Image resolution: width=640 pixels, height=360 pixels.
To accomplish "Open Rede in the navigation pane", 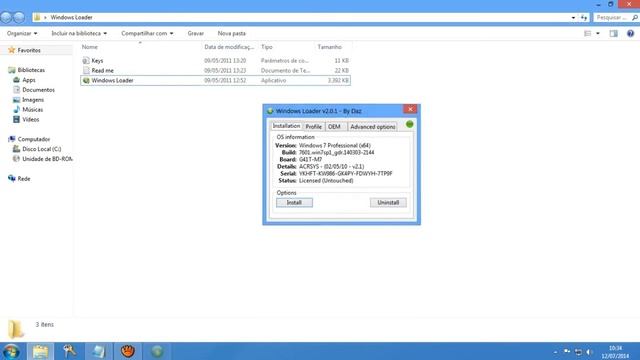I will click(24, 179).
